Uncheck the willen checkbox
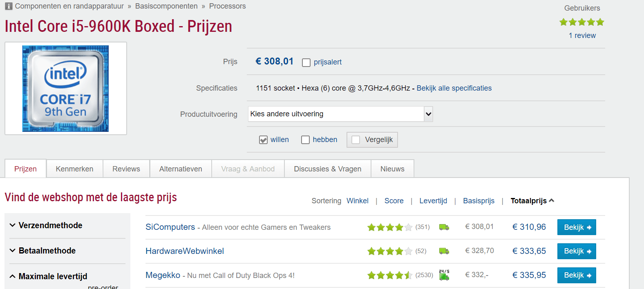The width and height of the screenshot is (644, 289). click(x=263, y=140)
